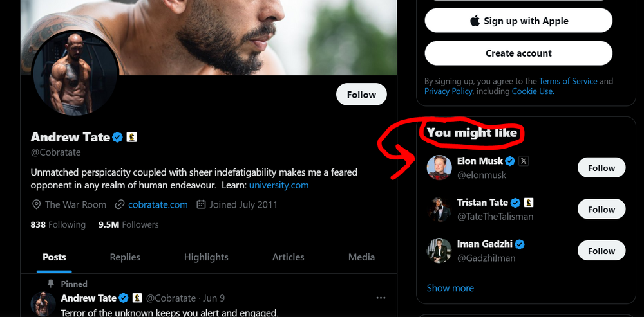This screenshot has width=644, height=317.
Task: Click the verified badge beside Andrew Tate's name
Action: [118, 137]
